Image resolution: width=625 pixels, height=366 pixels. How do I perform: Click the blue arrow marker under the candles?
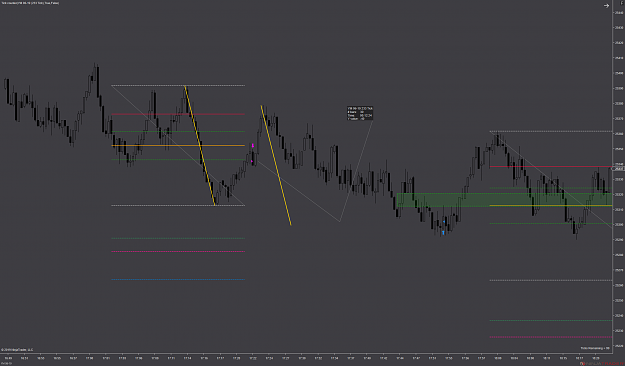pos(443,232)
